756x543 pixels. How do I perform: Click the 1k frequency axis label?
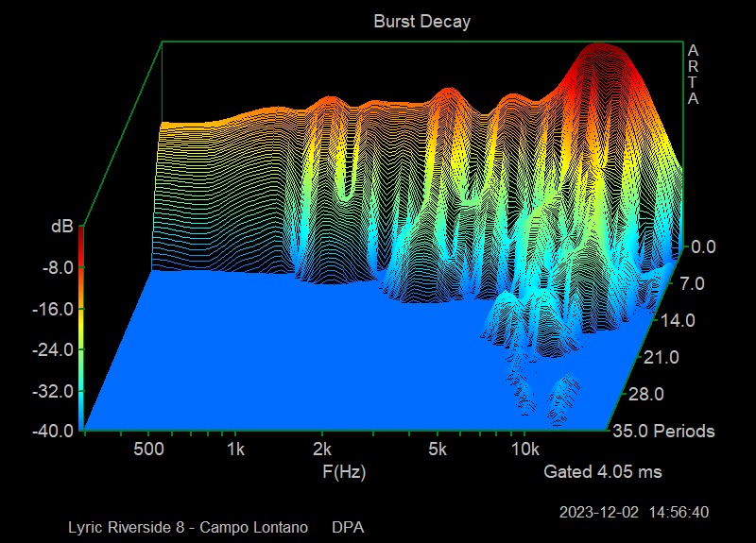pos(235,450)
